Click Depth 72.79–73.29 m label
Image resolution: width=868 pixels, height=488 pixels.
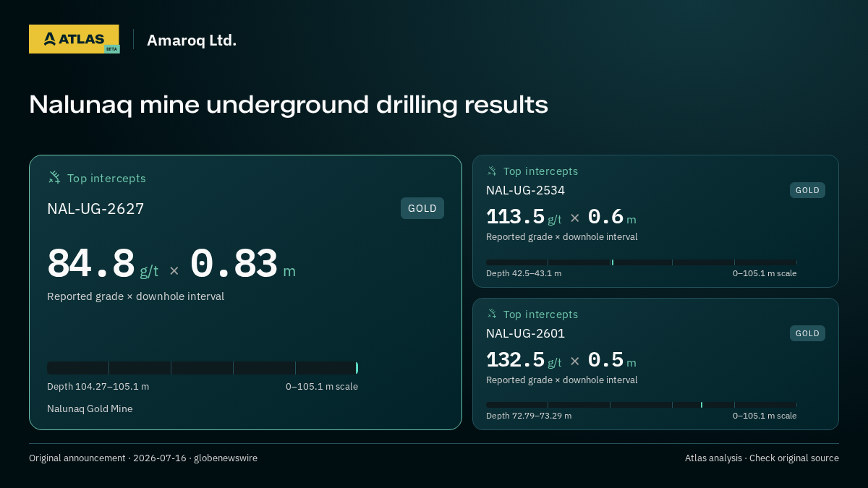529,416
